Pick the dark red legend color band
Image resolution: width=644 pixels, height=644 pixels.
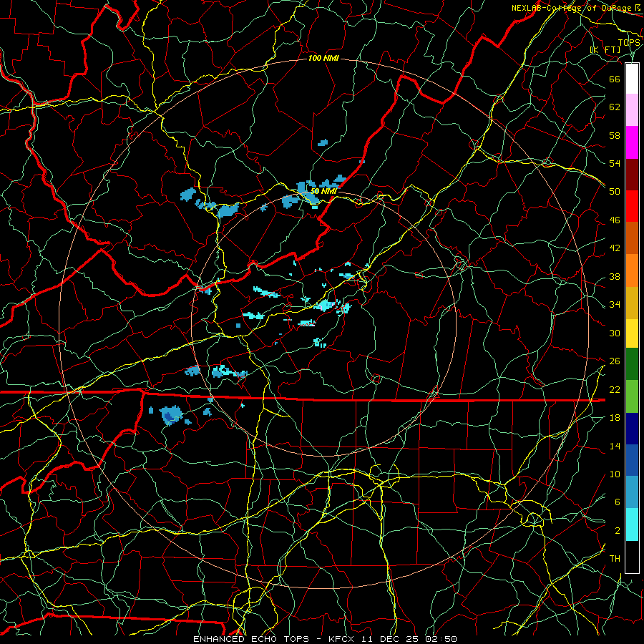632,174
